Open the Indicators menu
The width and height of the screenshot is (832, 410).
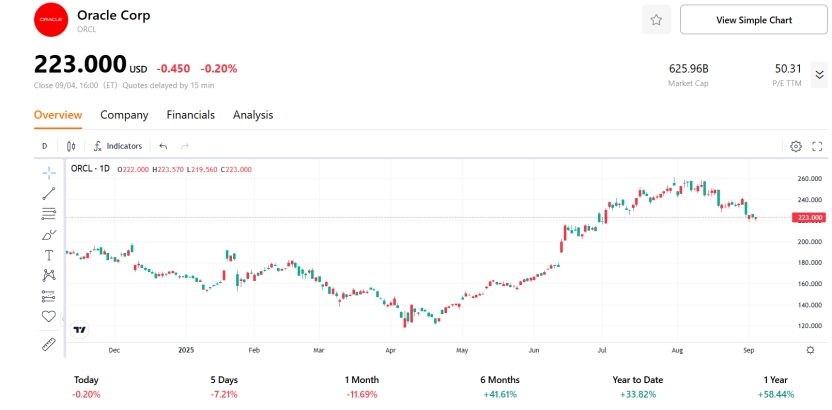click(x=118, y=146)
